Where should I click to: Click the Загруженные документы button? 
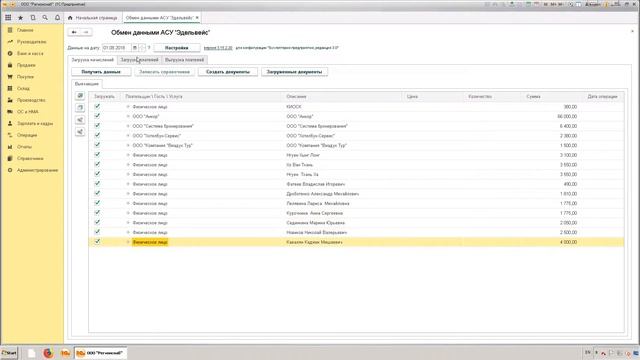[294, 72]
